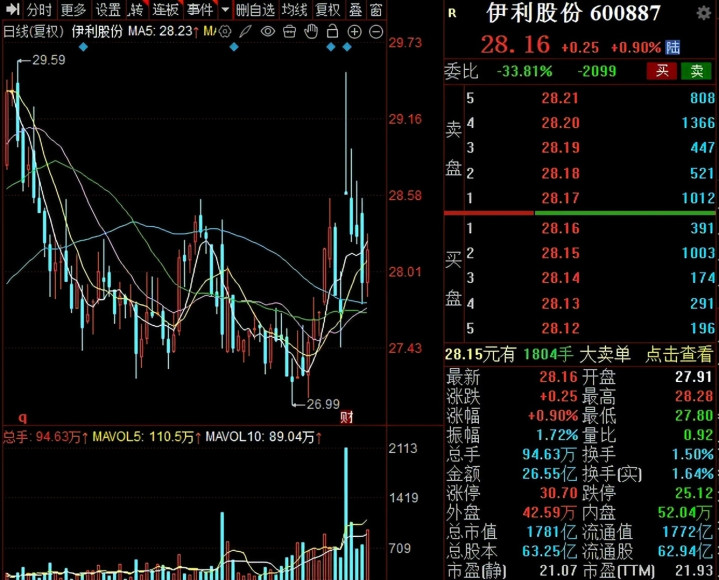
Task: Switch to 分时 intraday view
Action: [x=39, y=9]
